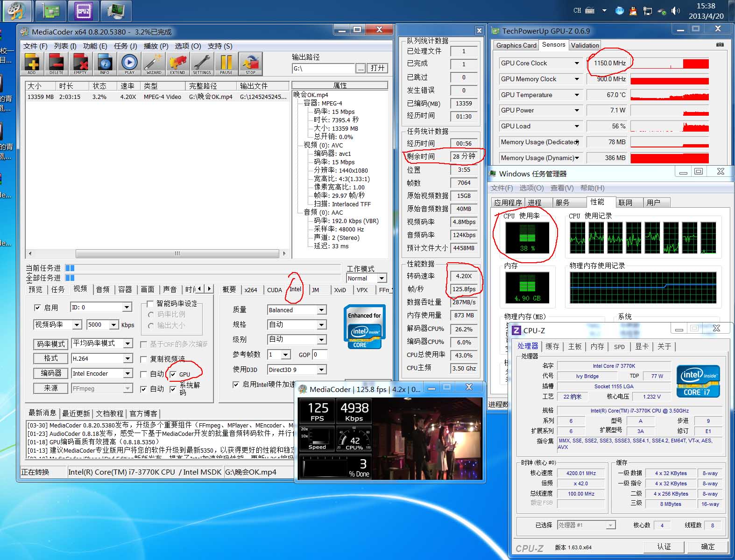735x560 pixels.
Task: Click the volume speaker tray icon
Action: (x=675, y=11)
